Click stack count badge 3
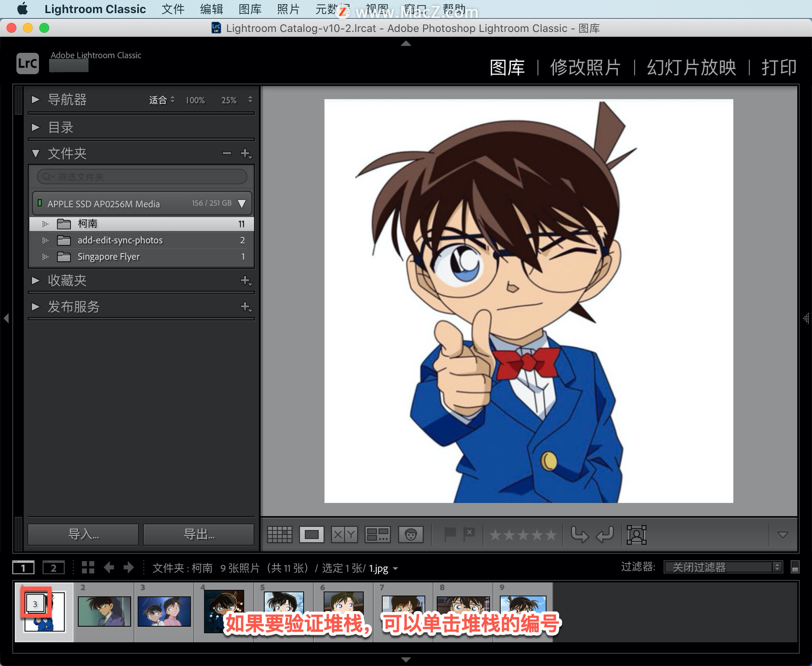 pyautogui.click(x=35, y=604)
